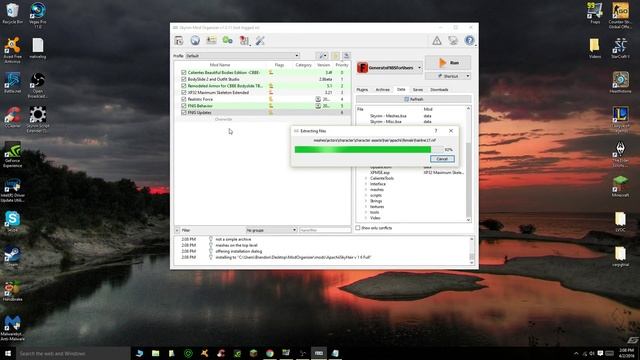
Task: Open the Profile Default dropdown
Action: coord(243,56)
